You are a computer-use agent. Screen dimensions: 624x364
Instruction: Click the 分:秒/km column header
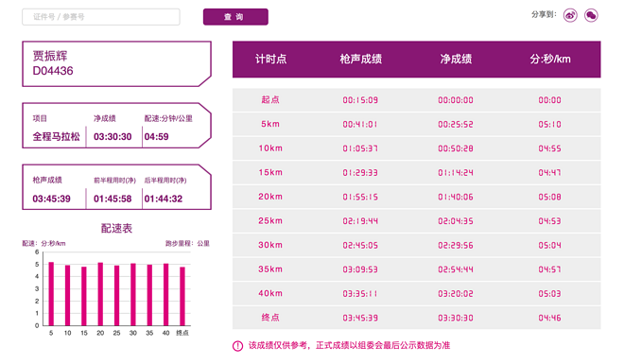(550, 60)
